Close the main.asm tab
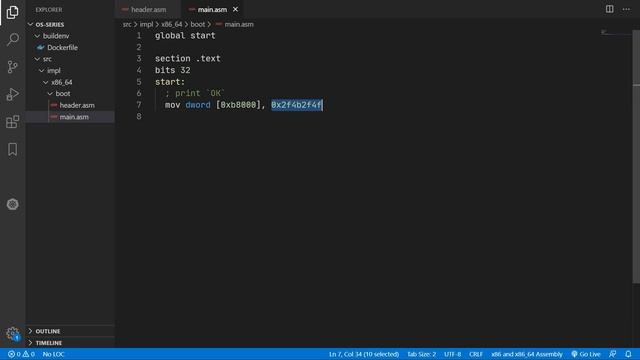The height and width of the screenshot is (360, 640). click(x=236, y=9)
